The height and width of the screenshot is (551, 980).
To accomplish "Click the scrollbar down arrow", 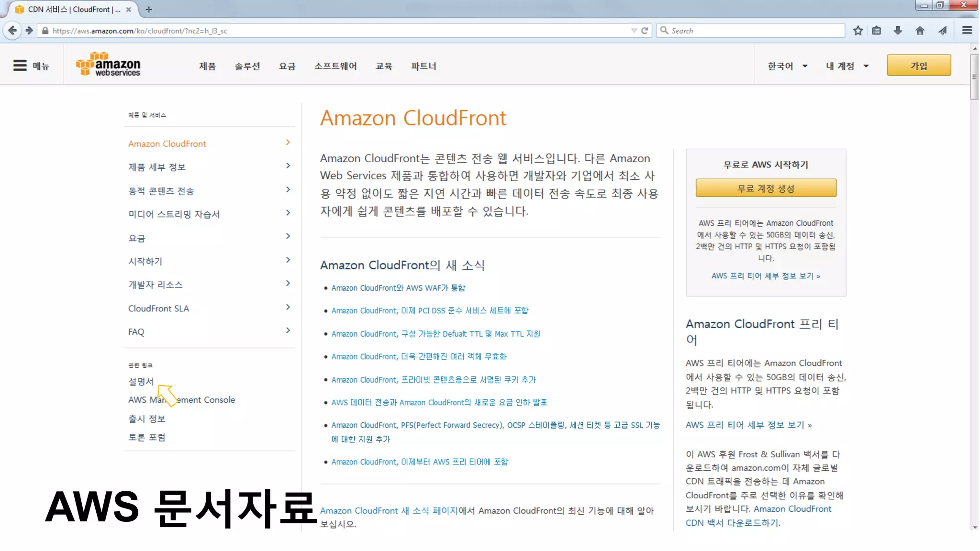I will (x=975, y=527).
